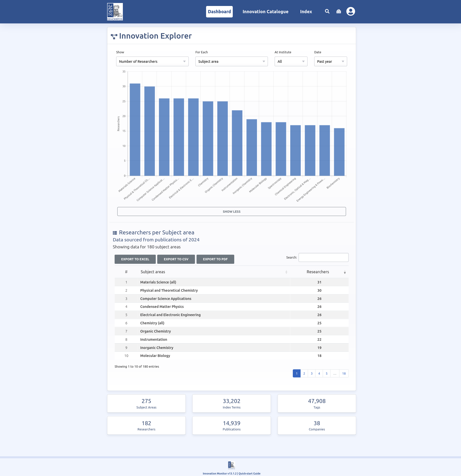Open the At Institute dropdown
This screenshot has height=476, width=461.
click(291, 62)
